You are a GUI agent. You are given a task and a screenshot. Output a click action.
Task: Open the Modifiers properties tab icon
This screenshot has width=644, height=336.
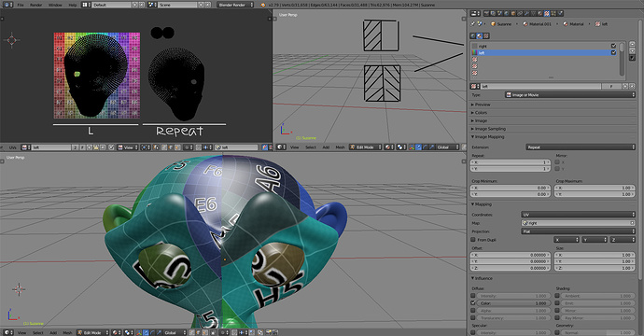[x=526, y=13]
